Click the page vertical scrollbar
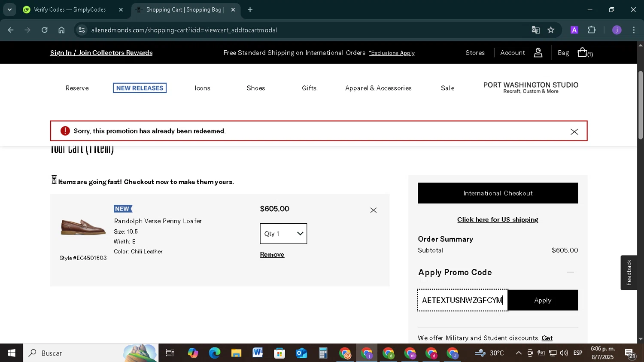The height and width of the screenshot is (362, 644). 641,105
